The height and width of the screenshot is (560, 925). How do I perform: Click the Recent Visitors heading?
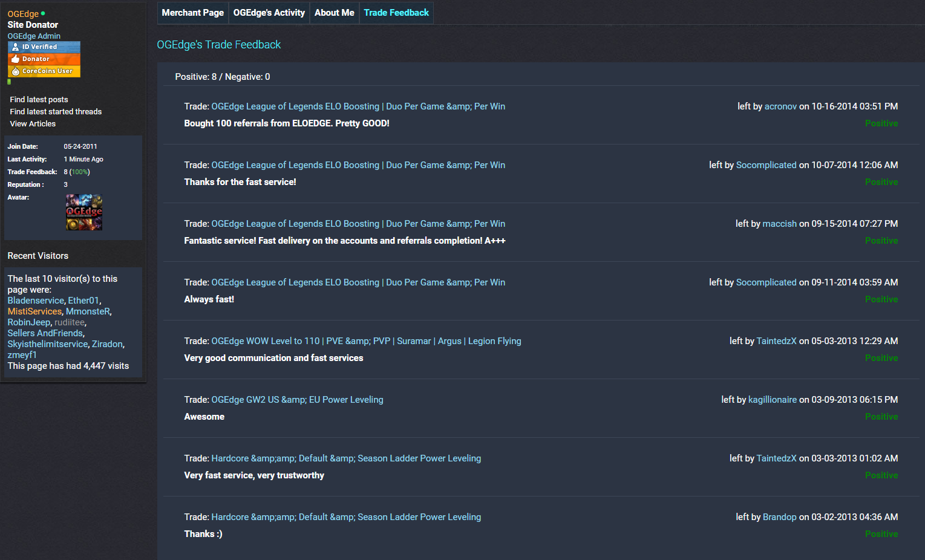point(38,256)
